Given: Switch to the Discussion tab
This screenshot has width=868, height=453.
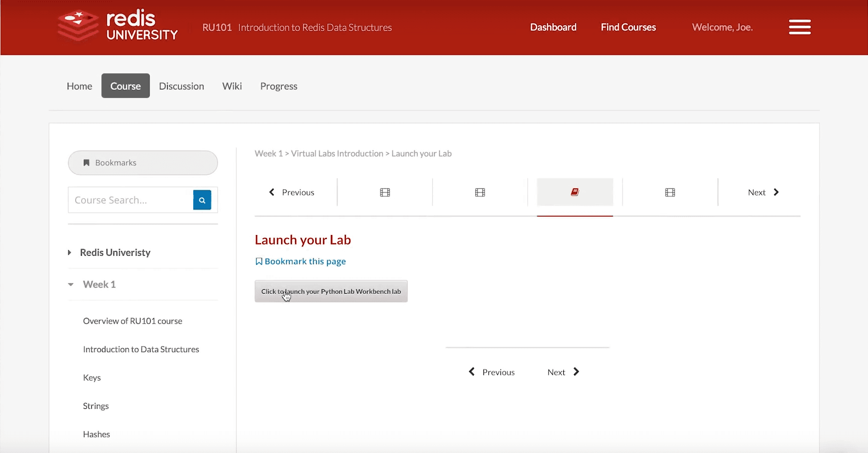Looking at the screenshot, I should [x=181, y=86].
